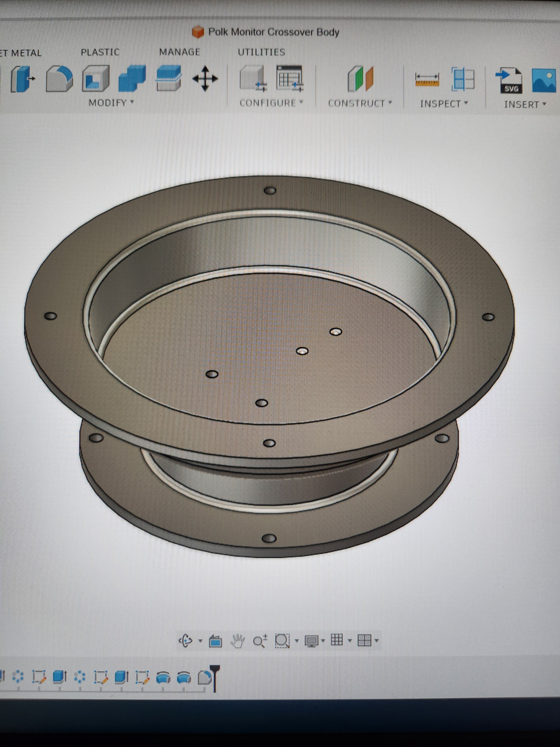Screen dimensions: 560x747
Task: Switch to the UTILITIES tab
Action: [261, 52]
